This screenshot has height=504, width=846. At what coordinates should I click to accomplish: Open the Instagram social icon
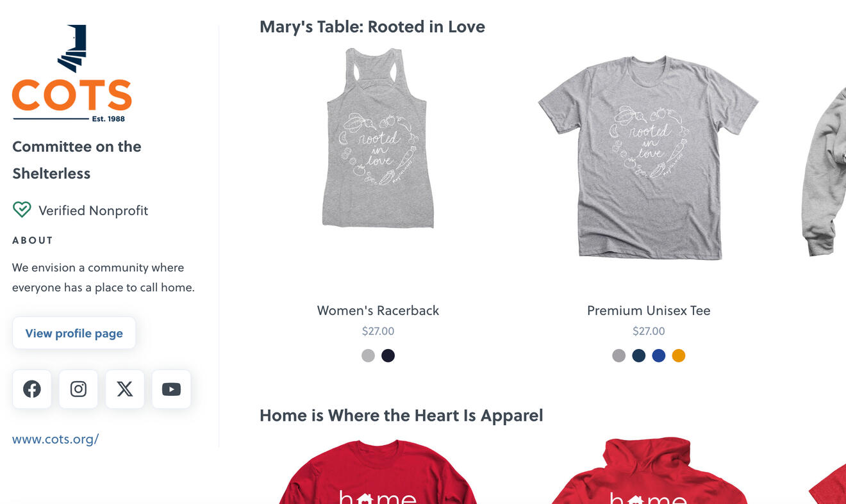(78, 389)
